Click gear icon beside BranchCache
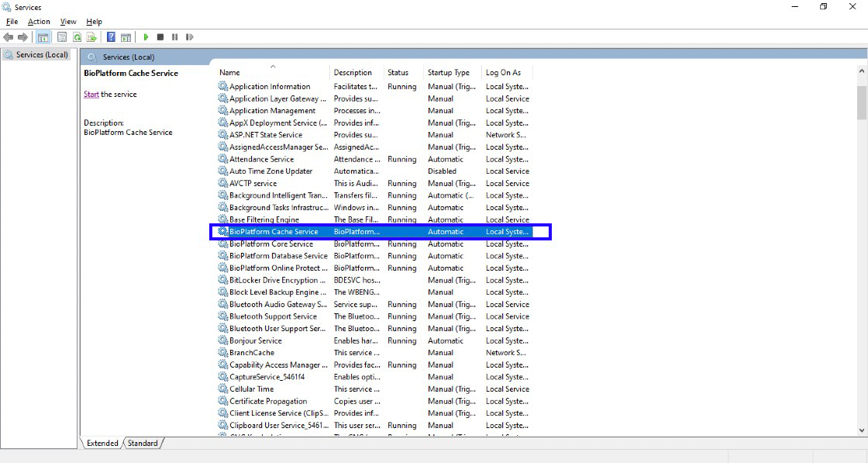This screenshot has width=868, height=463. (222, 353)
